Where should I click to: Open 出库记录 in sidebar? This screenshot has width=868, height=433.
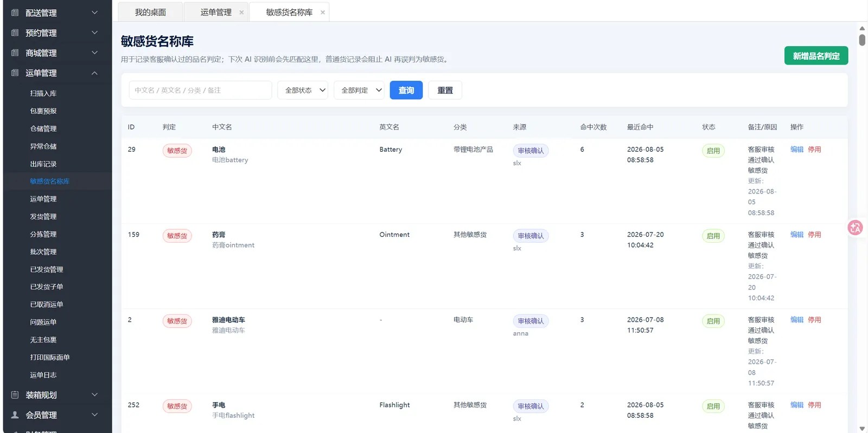(43, 164)
